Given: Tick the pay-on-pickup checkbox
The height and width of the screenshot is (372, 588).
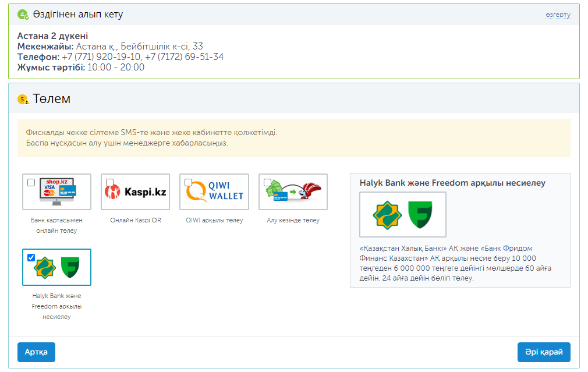Looking at the screenshot, I should 267,183.
